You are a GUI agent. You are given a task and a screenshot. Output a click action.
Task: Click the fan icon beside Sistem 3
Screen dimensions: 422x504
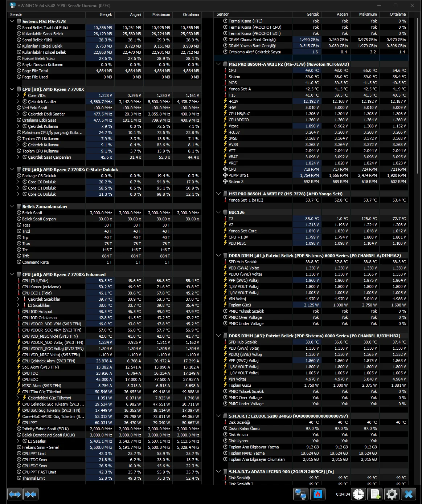[x=225, y=182]
